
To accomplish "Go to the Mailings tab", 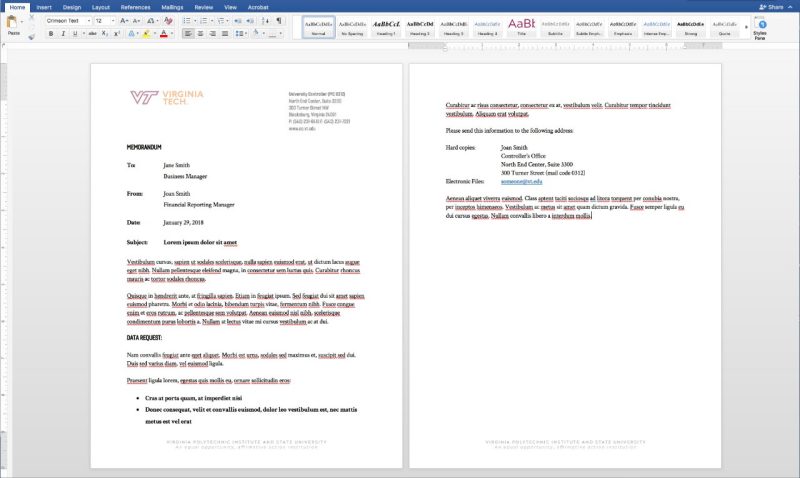I will pos(172,7).
